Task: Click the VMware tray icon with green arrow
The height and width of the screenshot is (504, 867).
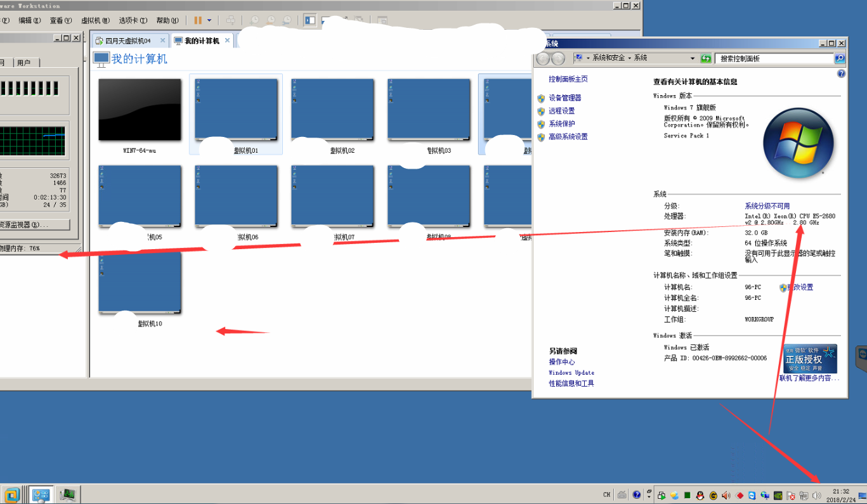Action: click(x=662, y=496)
